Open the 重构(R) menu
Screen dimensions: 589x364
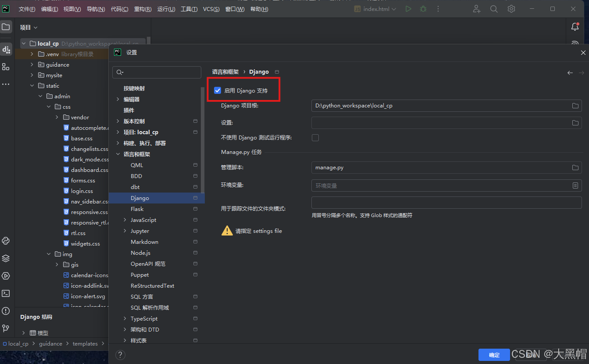(143, 9)
